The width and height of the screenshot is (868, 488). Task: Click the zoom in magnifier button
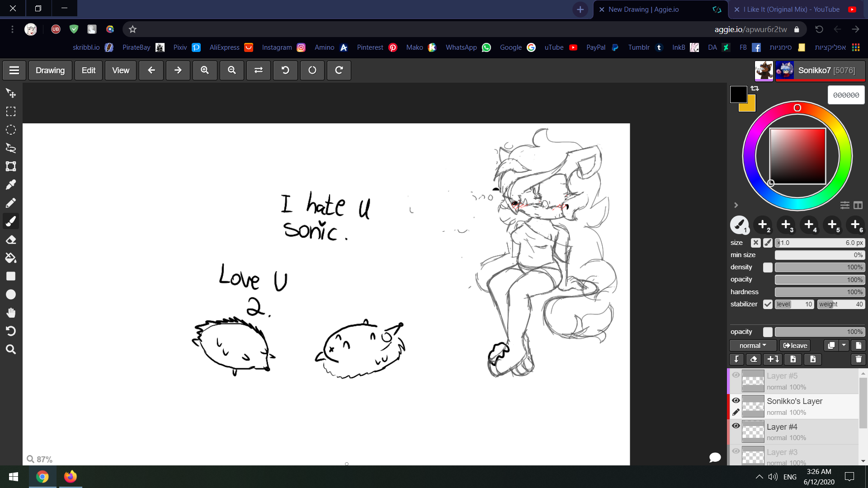click(205, 70)
